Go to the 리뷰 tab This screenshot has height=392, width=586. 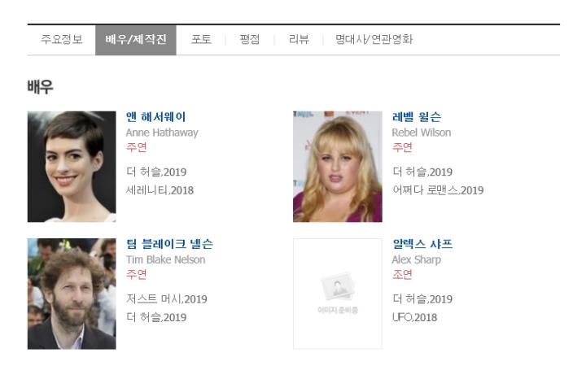click(x=299, y=39)
